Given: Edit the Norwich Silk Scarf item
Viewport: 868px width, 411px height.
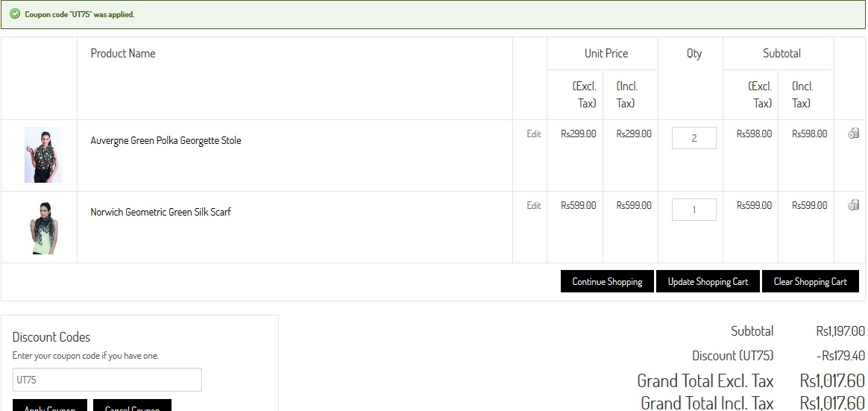Looking at the screenshot, I should coord(534,206).
